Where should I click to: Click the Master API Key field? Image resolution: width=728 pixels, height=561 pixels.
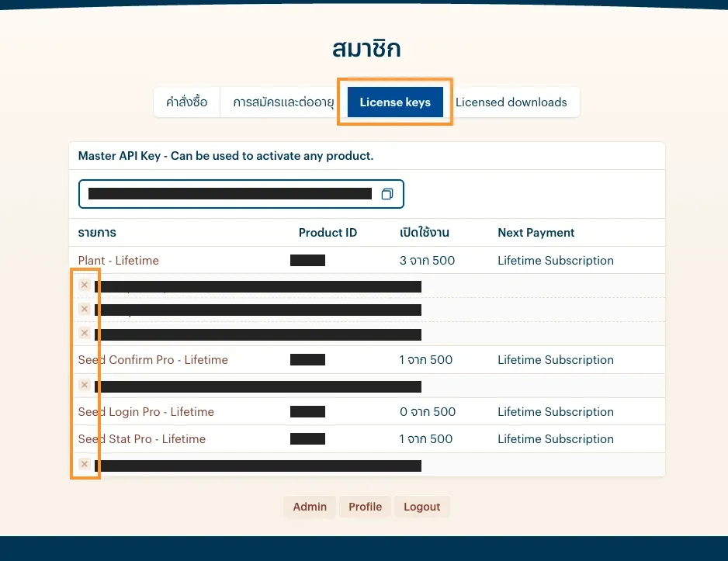(x=241, y=194)
